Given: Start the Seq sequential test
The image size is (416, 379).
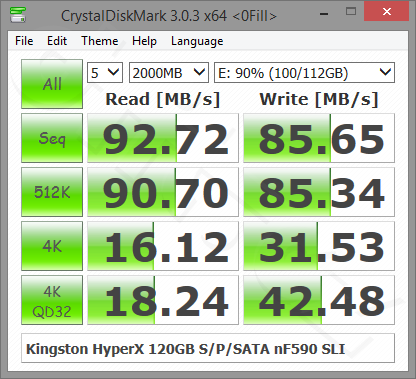Looking at the screenshot, I should [x=52, y=138].
